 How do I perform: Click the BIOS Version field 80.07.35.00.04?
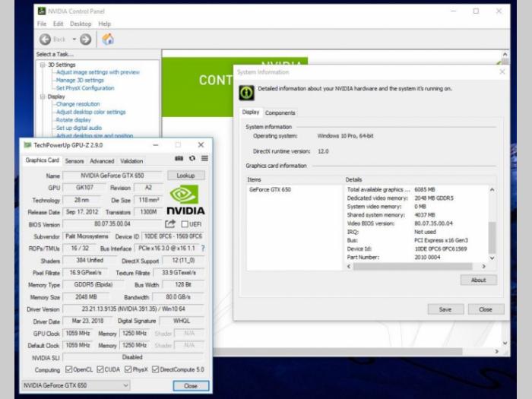[112, 224]
